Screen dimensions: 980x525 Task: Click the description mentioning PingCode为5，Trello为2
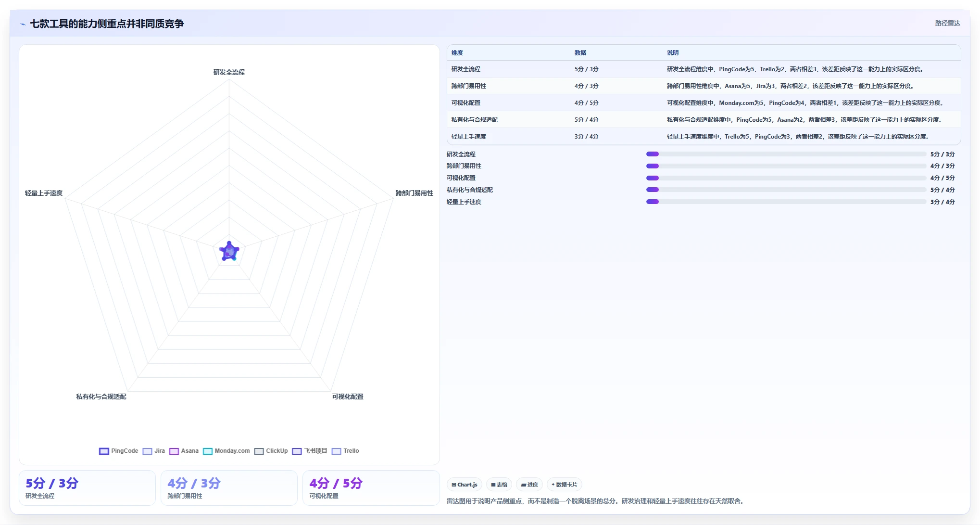[795, 69]
